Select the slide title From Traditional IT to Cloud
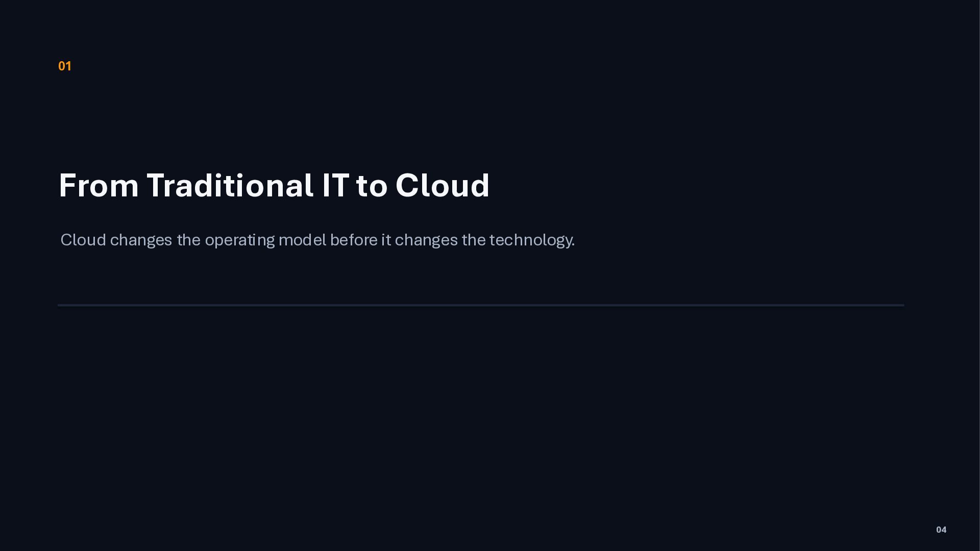The height and width of the screenshot is (551, 980). pos(274,185)
